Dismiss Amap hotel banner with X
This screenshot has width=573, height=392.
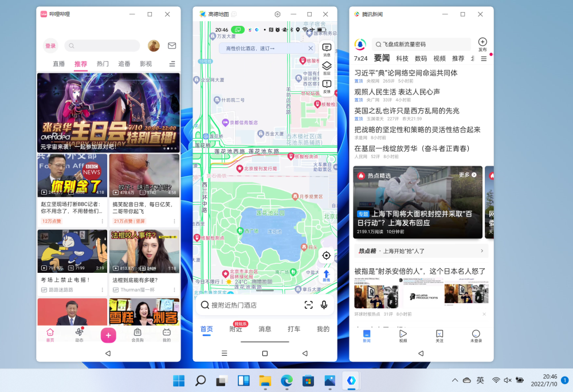310,48
